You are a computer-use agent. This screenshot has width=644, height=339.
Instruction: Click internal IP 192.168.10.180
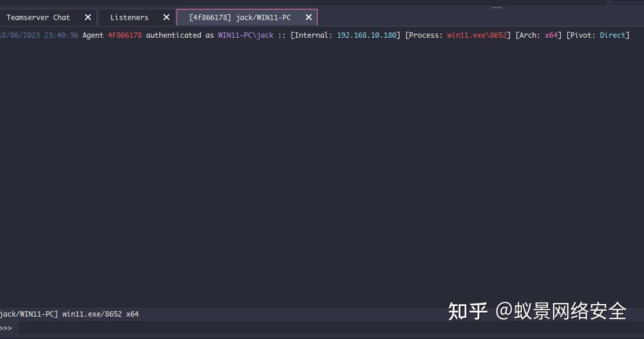click(367, 35)
